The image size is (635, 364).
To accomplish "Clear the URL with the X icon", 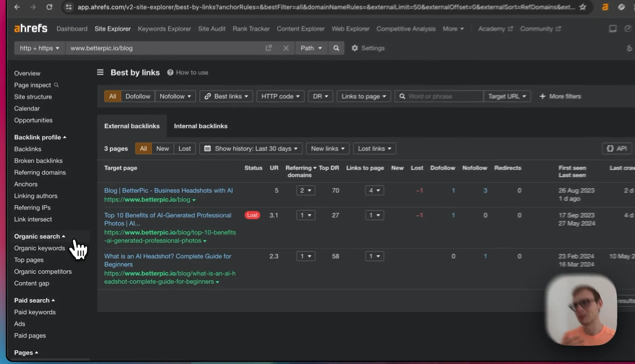I will coord(286,48).
